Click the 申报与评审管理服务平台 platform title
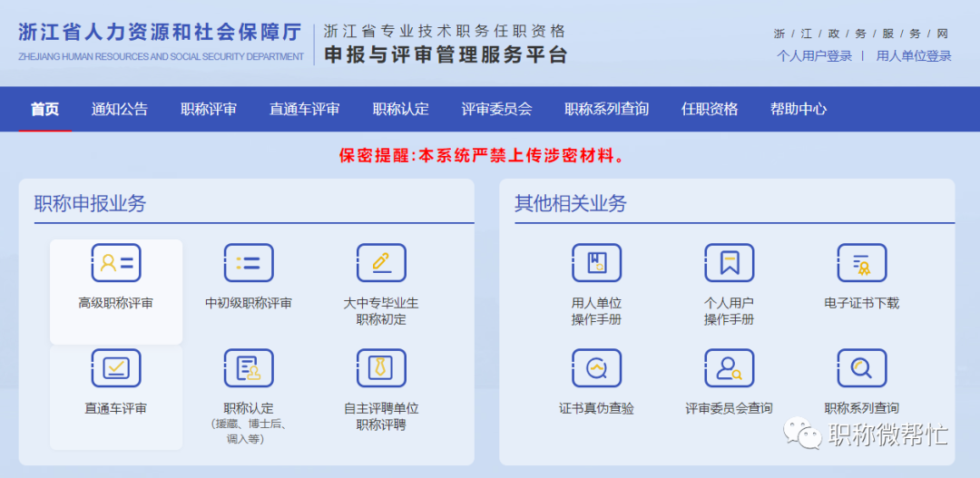The width and height of the screenshot is (980, 478). [x=446, y=55]
